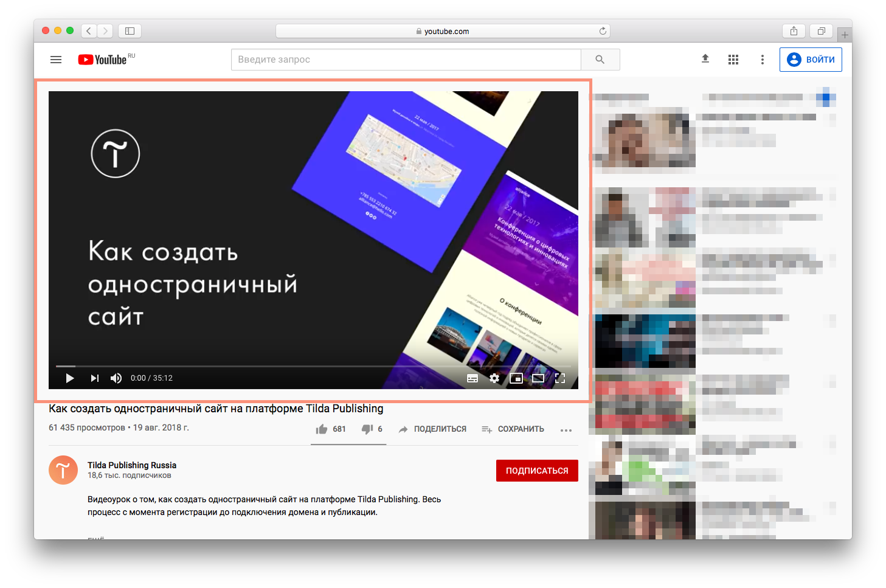
Task: Click the video description text paragraph
Action: pyautogui.click(x=265, y=506)
